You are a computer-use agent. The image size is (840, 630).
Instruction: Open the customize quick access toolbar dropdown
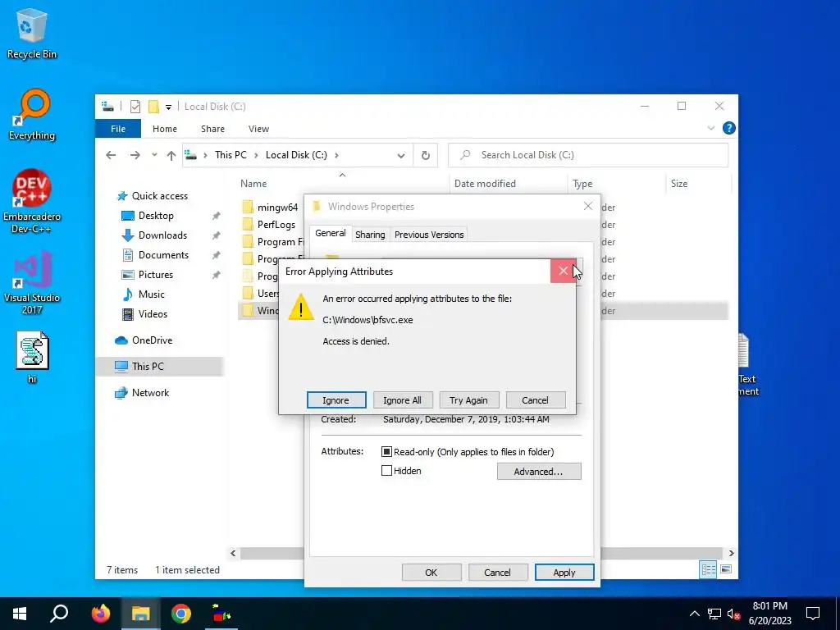coord(168,107)
